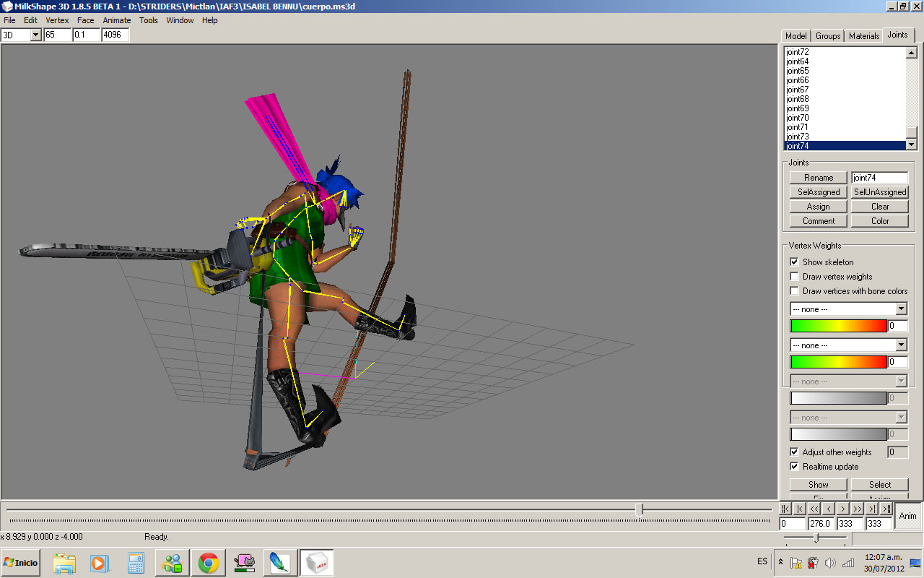
Task: Open volume control speaker tray icon
Action: click(830, 563)
